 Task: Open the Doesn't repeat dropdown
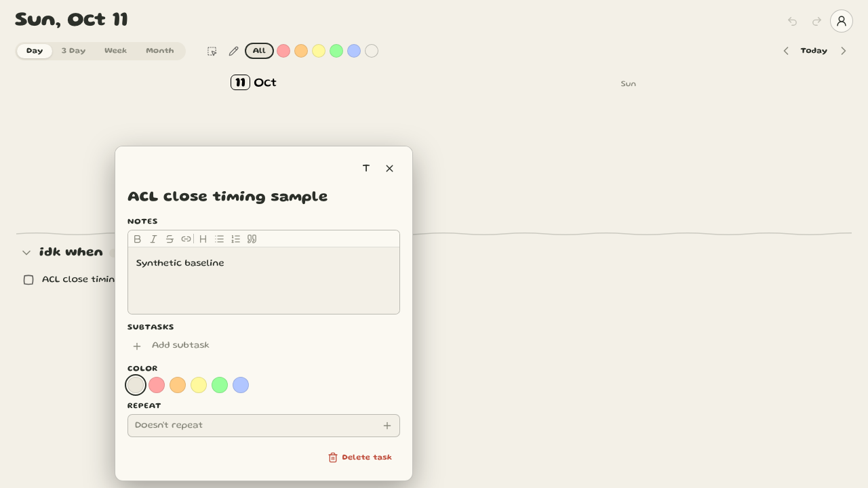(x=264, y=426)
